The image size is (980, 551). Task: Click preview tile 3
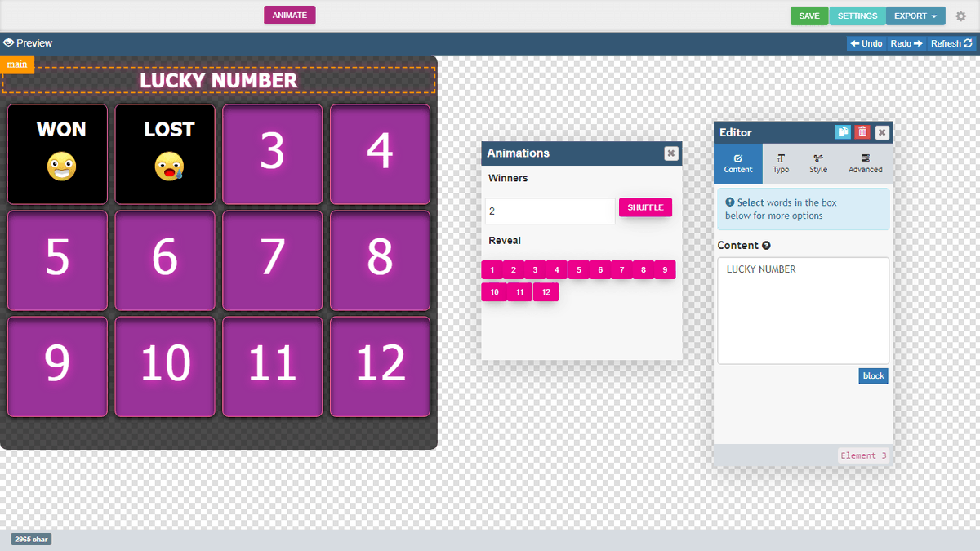(x=273, y=154)
